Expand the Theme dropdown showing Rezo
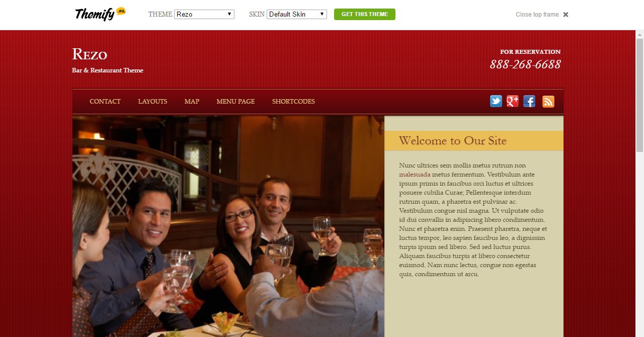 tap(204, 14)
